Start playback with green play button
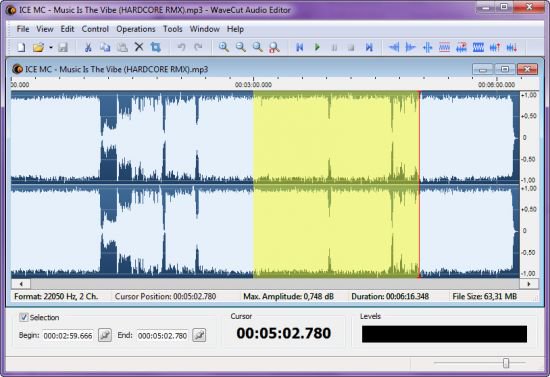550x377 pixels. click(x=317, y=47)
